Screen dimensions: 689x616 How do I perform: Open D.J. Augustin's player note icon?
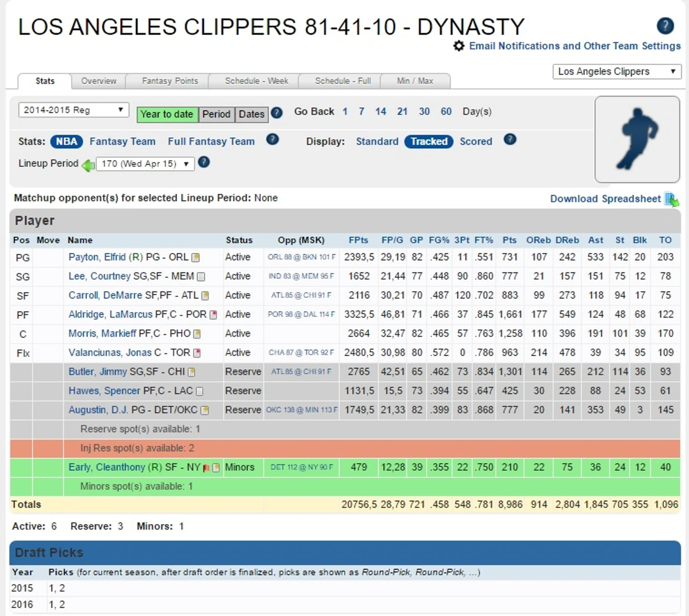[205, 410]
